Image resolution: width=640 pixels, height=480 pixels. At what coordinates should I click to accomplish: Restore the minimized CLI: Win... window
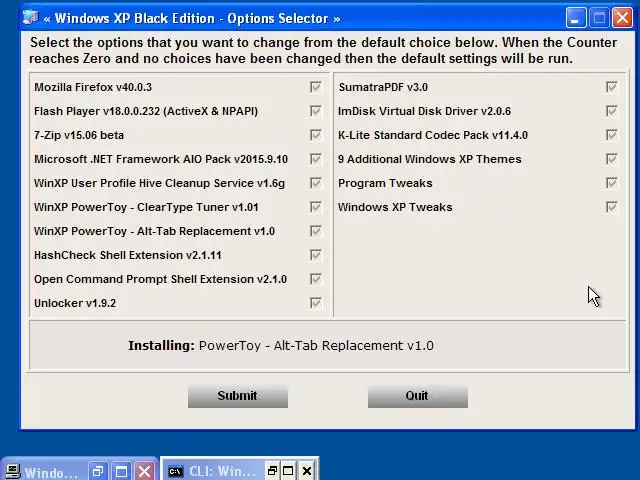[x=271, y=471]
